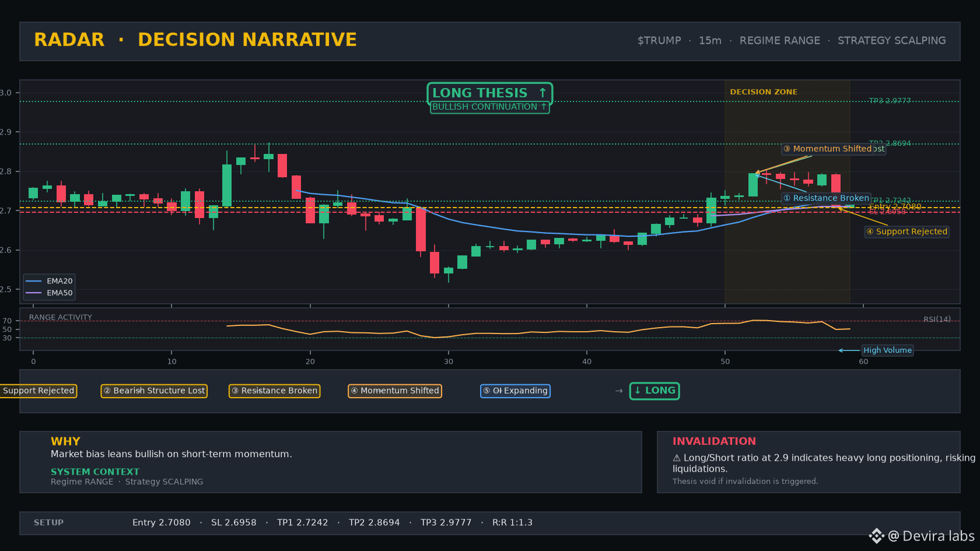The height and width of the screenshot is (551, 980).
Task: Click the market bias leans bullish sentence
Action: click(x=171, y=454)
